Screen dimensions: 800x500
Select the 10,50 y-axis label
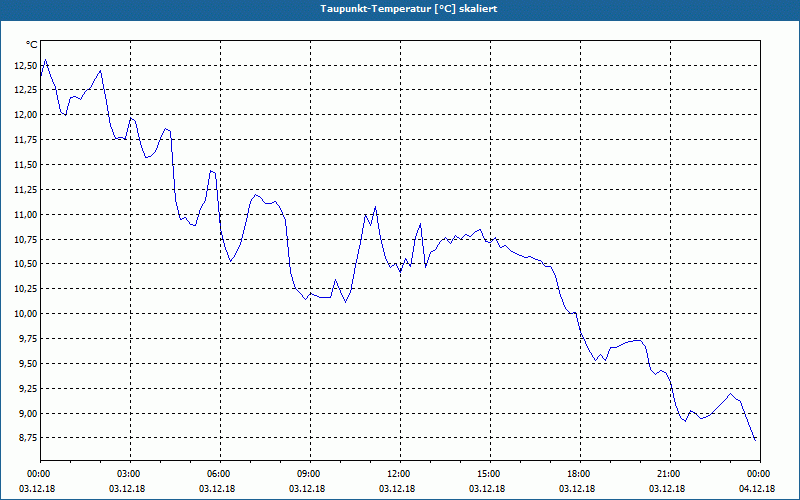[26, 264]
